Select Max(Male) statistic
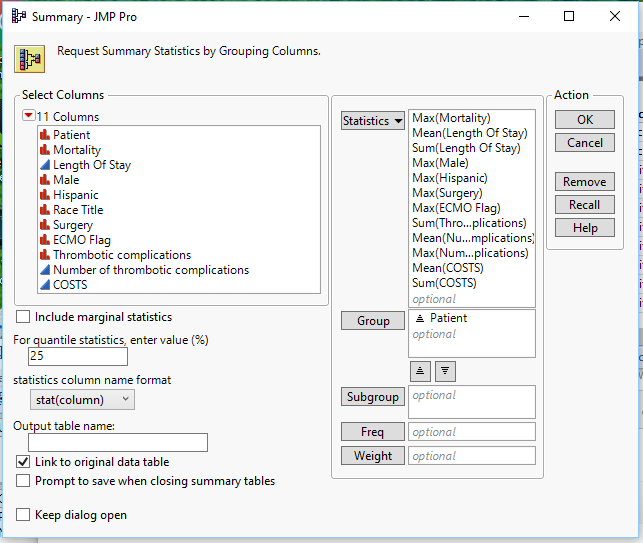The image size is (643, 543). pyautogui.click(x=440, y=163)
